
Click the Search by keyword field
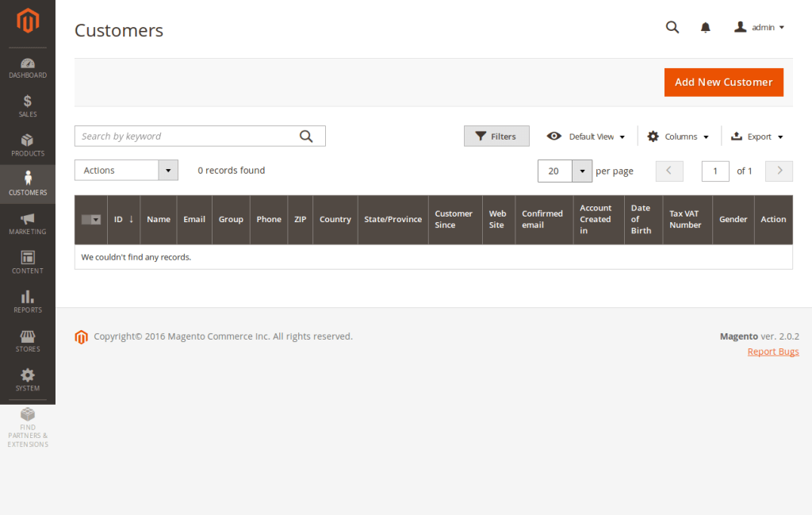[186, 136]
